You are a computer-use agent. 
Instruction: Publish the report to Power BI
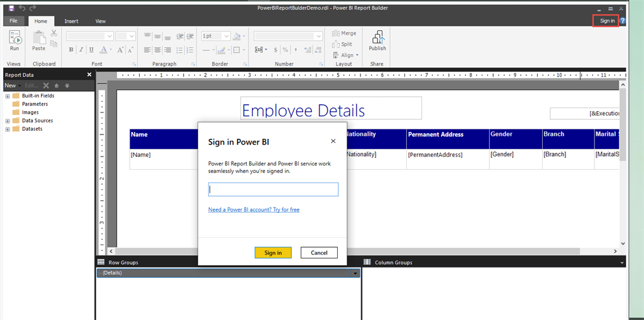tap(377, 41)
